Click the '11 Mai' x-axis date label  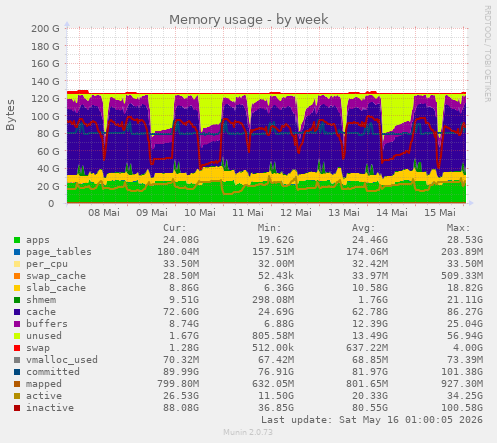(x=248, y=213)
